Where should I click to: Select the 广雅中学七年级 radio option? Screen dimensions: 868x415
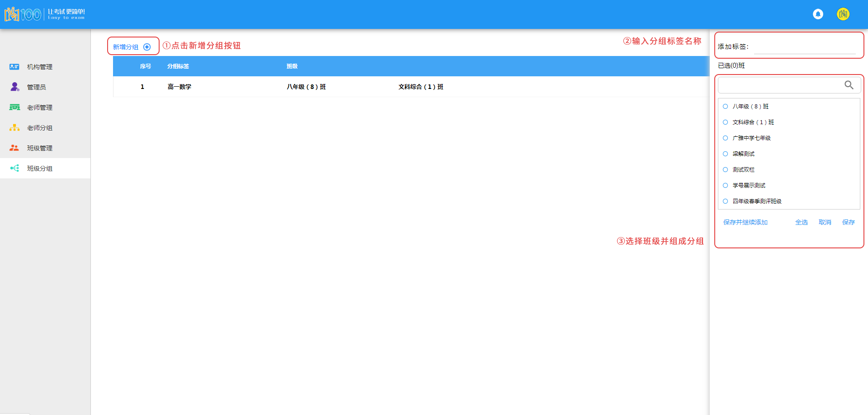click(x=725, y=138)
